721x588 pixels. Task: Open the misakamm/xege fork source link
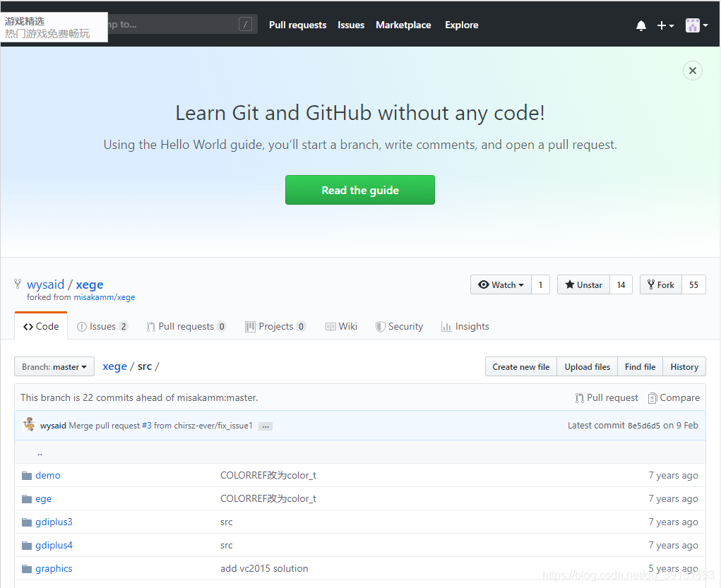(105, 297)
